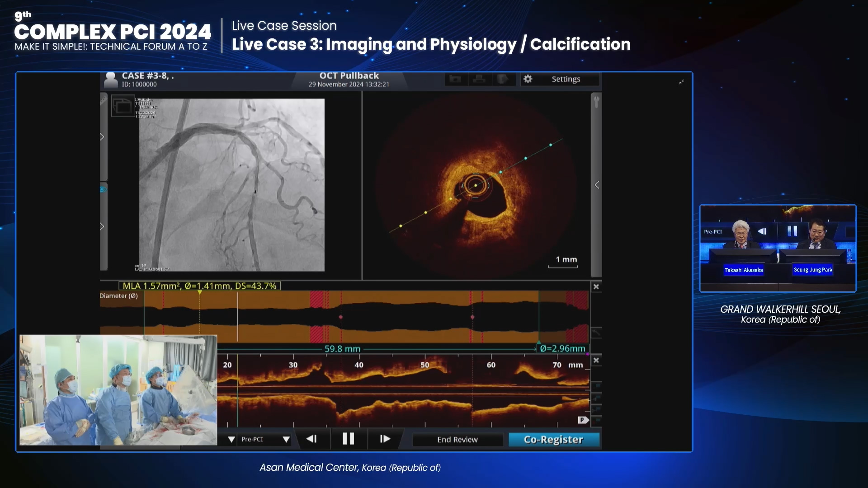Click the ID: 1000000 patient text
The image size is (868, 488).
pos(139,84)
